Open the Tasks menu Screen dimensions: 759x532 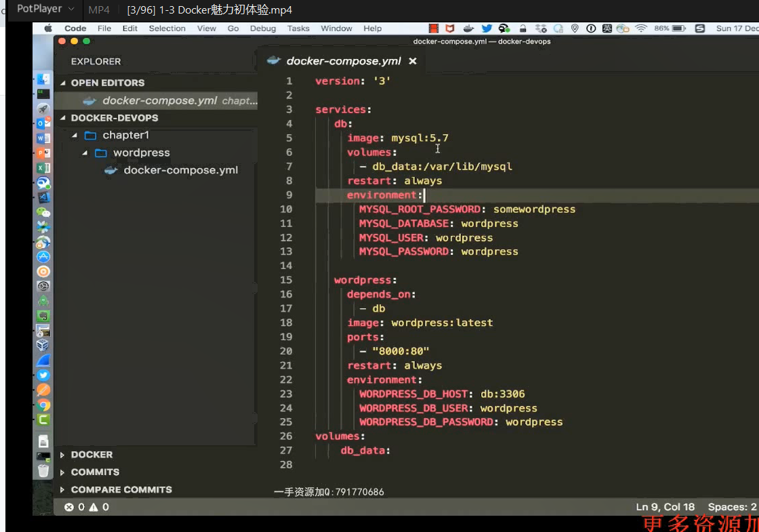pyautogui.click(x=298, y=28)
